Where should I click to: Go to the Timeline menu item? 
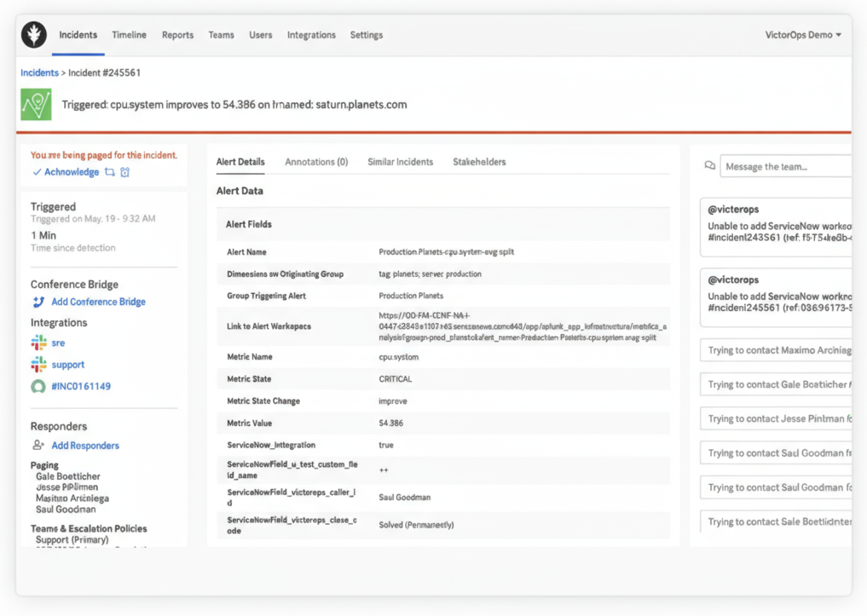(x=129, y=35)
